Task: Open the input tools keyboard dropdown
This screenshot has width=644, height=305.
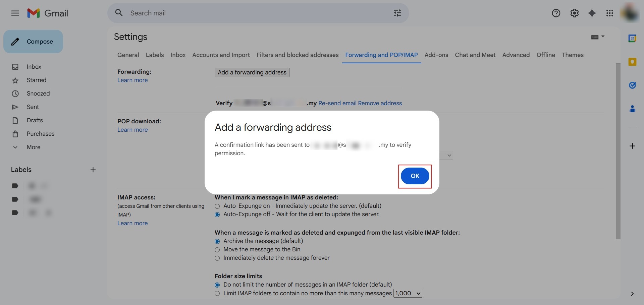Action: (x=597, y=37)
